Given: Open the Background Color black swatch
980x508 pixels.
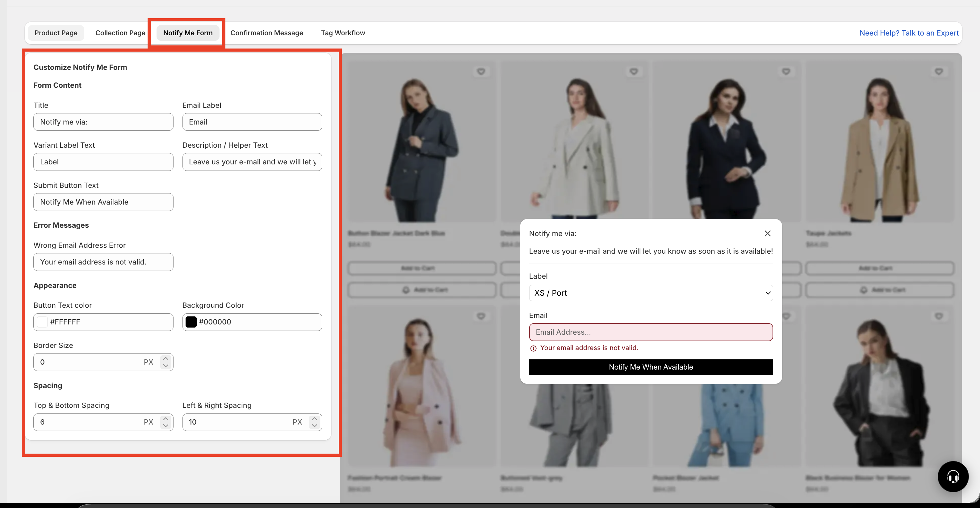Looking at the screenshot, I should (191, 322).
